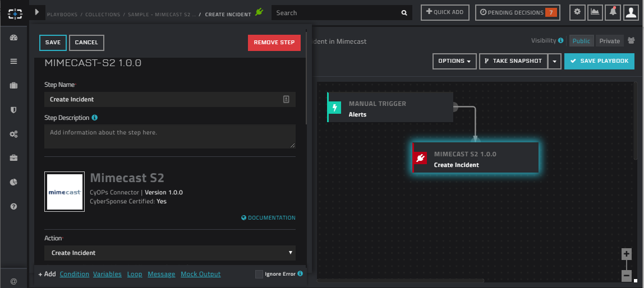Open the Variables tab link

(x=107, y=274)
